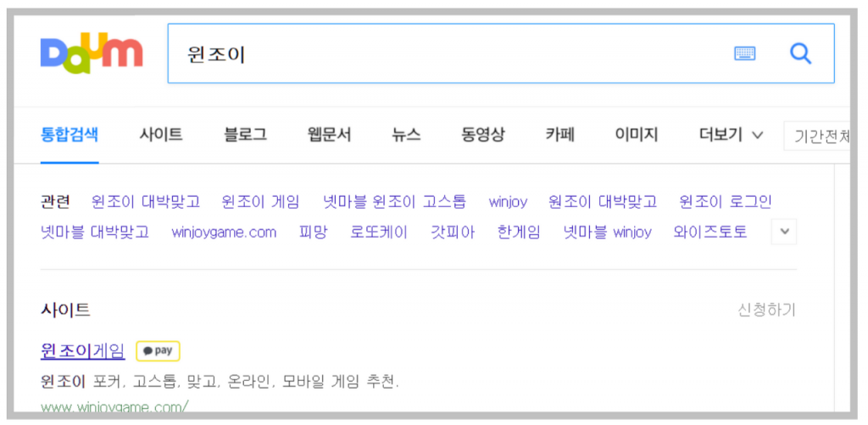
Task: Click related keyword winjoygame.com
Action: 224,232
